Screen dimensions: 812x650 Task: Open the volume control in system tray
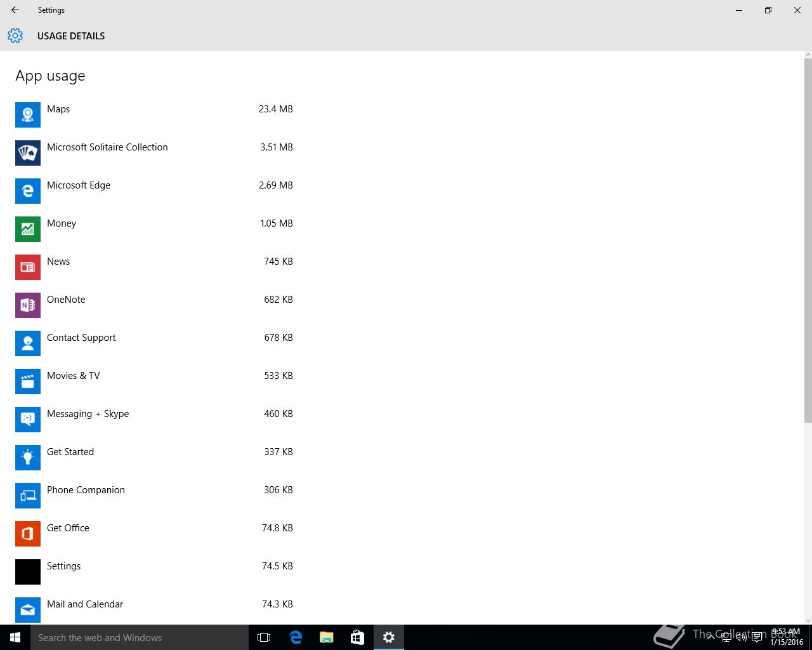tap(742, 637)
